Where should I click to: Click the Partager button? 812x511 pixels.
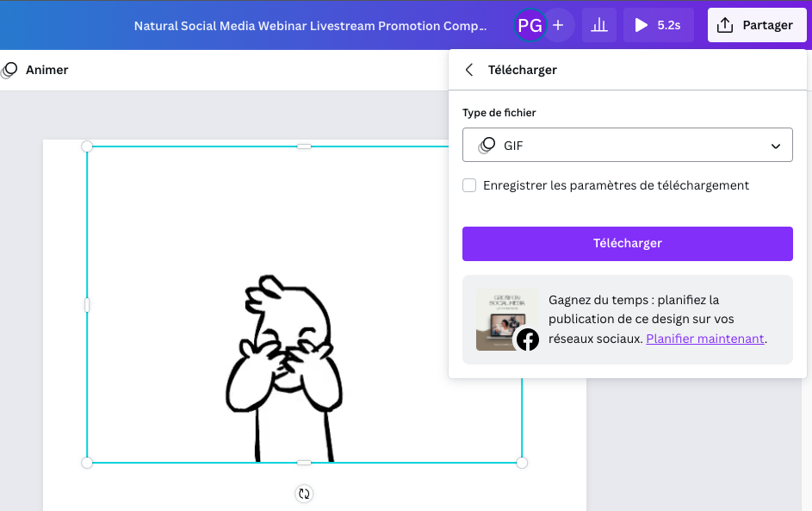click(x=757, y=25)
